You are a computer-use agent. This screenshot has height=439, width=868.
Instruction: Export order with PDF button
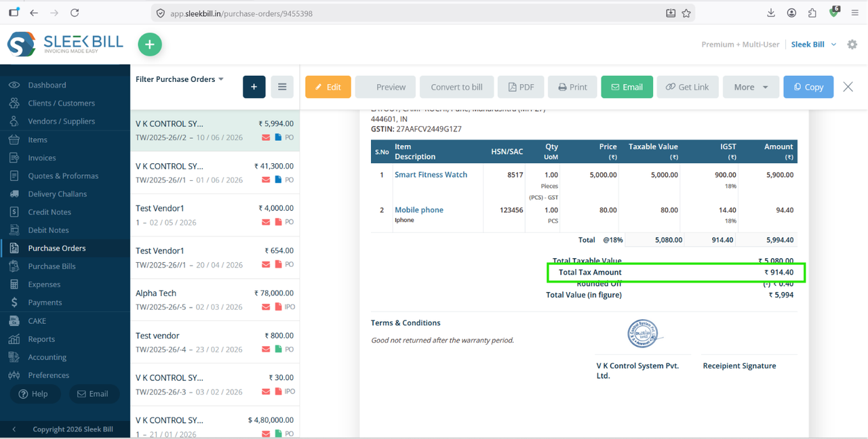(x=521, y=87)
